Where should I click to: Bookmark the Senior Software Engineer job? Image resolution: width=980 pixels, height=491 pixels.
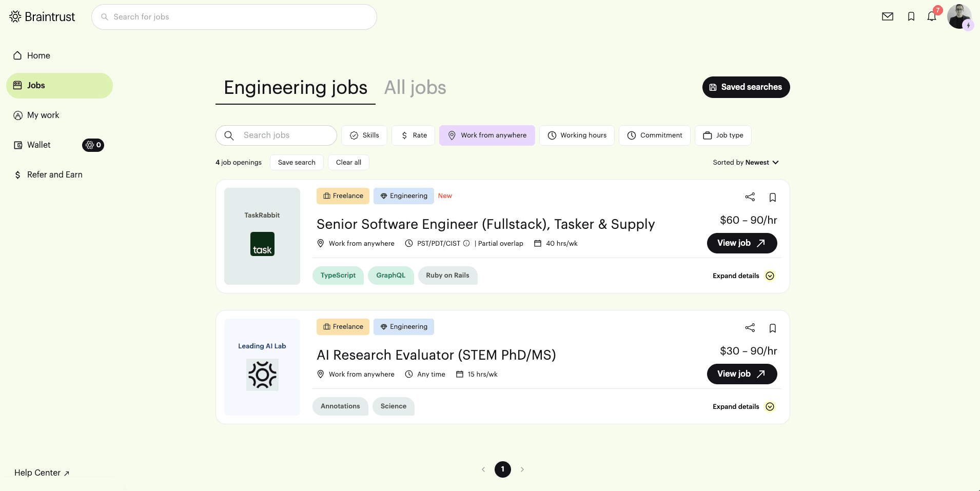tap(773, 197)
